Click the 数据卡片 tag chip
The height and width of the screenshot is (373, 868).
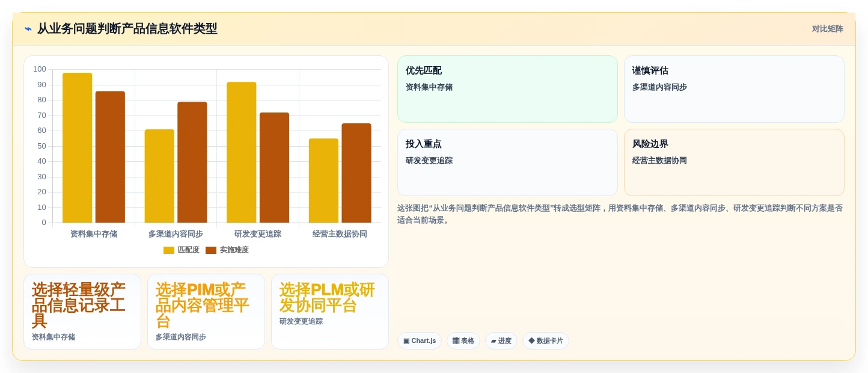pyautogui.click(x=546, y=341)
